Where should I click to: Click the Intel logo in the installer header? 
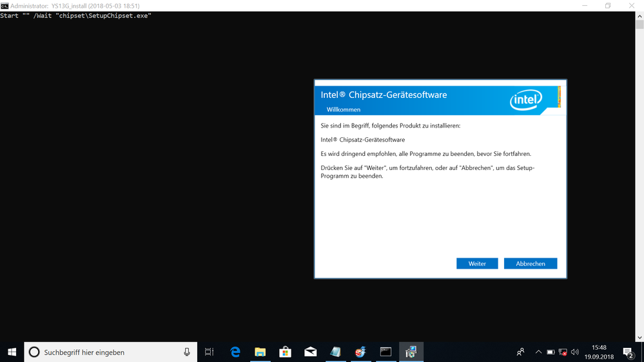coord(526,100)
